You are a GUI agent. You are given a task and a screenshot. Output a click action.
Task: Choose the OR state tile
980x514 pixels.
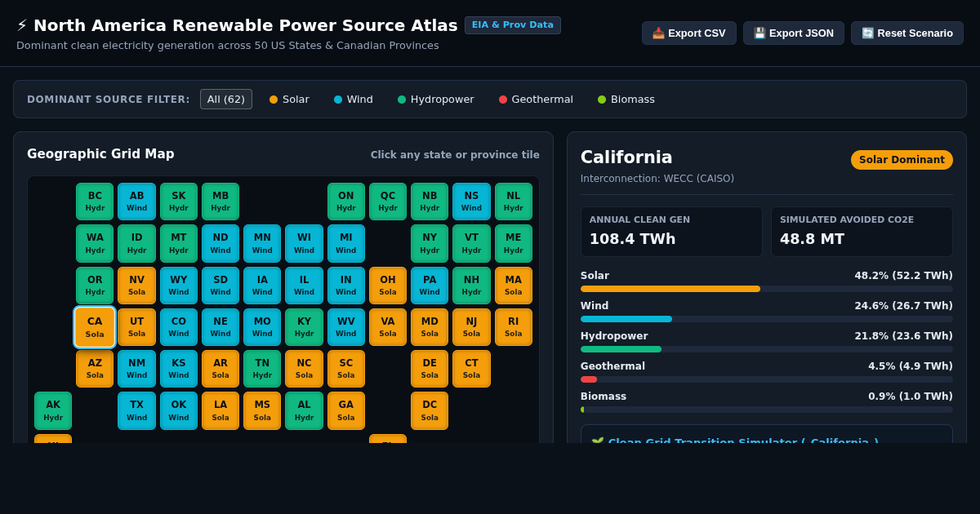click(x=95, y=286)
